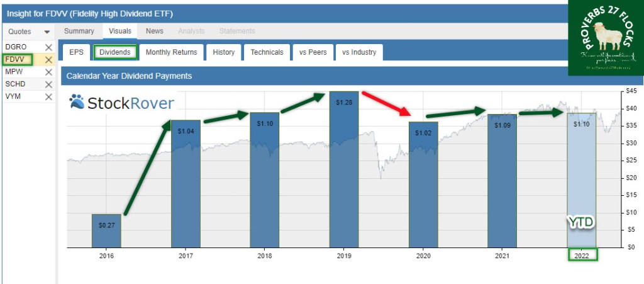
Task: Select the MPW ticker
Action: coord(14,72)
